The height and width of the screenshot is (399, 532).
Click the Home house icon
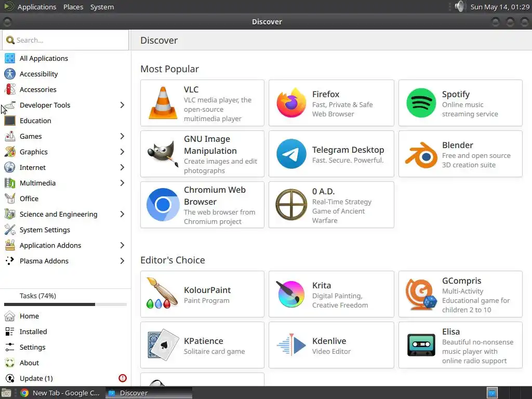tap(10, 316)
